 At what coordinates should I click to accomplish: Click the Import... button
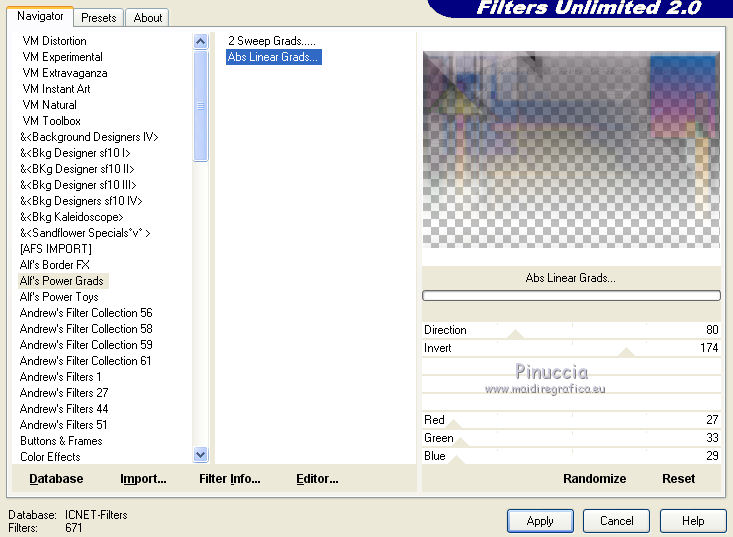(143, 479)
